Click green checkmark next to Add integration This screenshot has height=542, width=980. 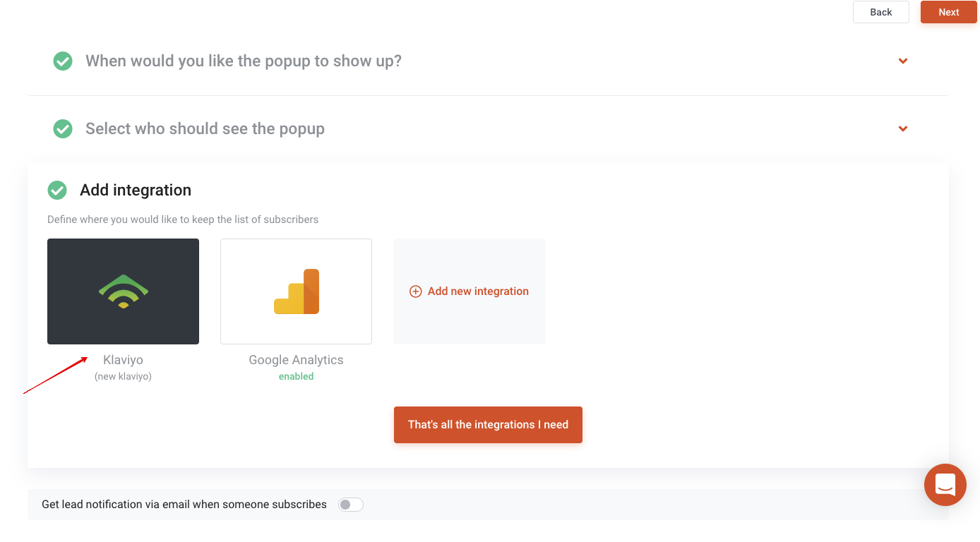(x=57, y=191)
